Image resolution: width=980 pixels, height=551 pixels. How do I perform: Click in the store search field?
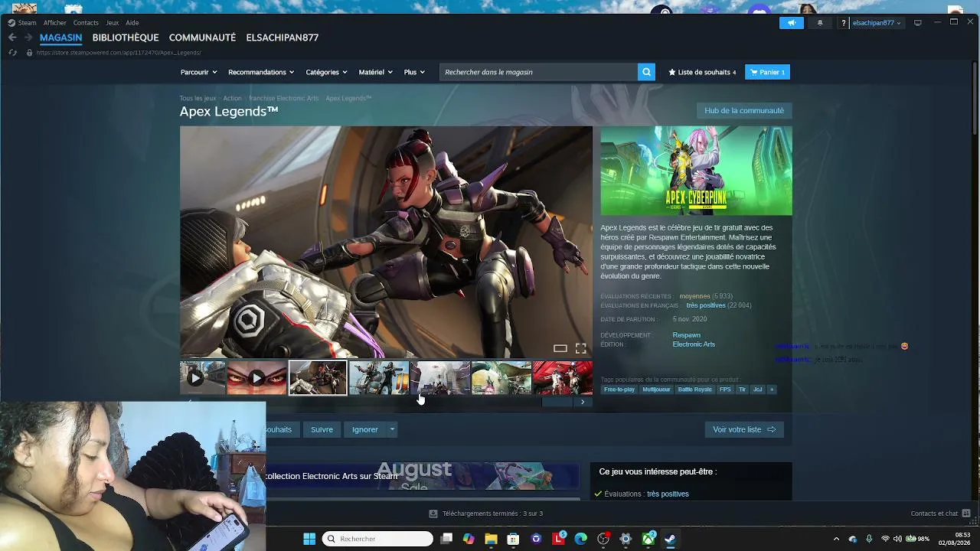pyautogui.click(x=539, y=72)
